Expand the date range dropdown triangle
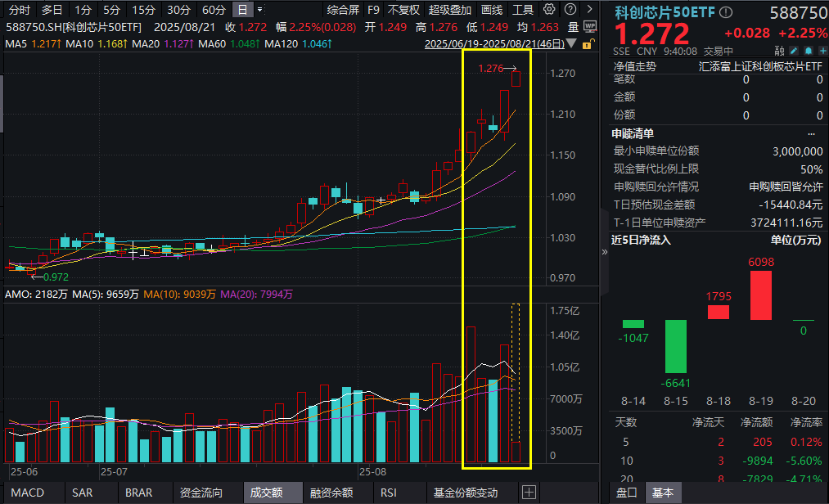Screen dimensions: 829x504 (571, 43)
